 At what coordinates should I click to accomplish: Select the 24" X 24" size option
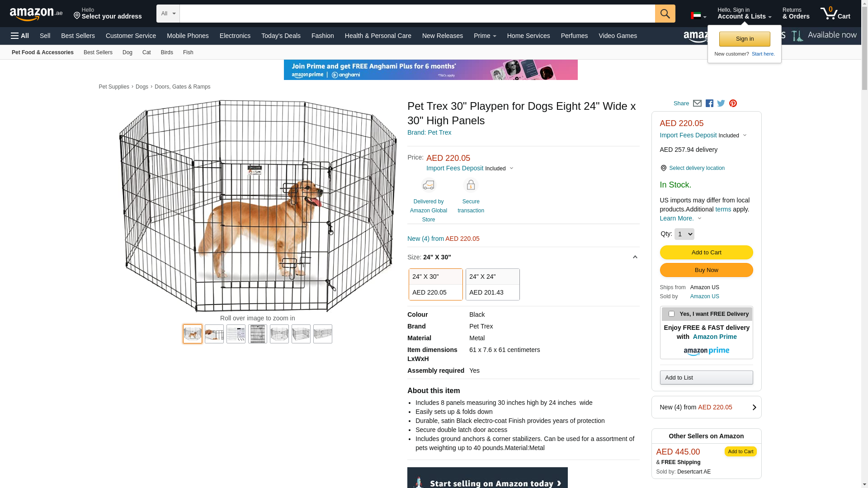pyautogui.click(x=492, y=284)
